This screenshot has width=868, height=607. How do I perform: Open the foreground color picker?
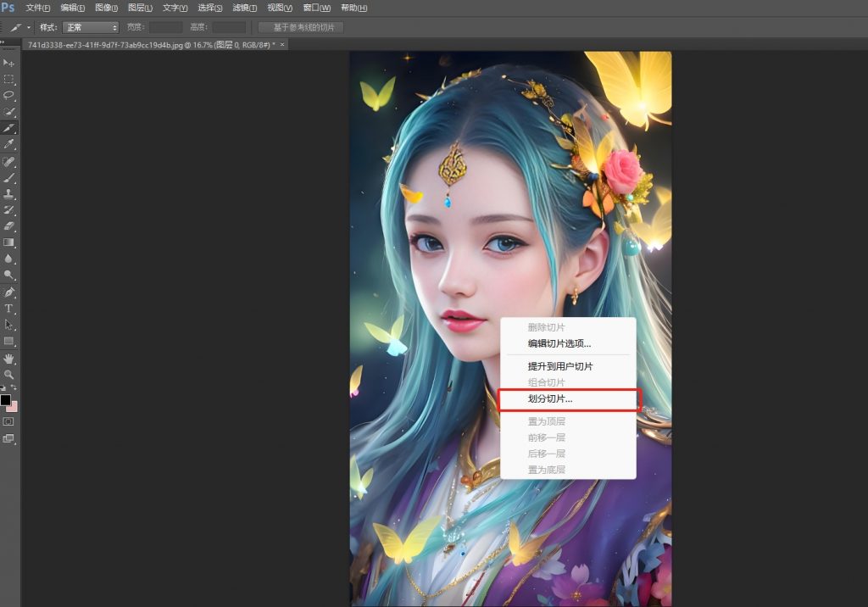6,400
